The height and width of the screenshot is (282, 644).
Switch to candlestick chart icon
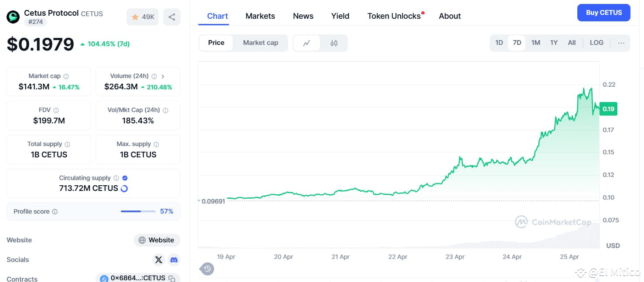pos(334,43)
